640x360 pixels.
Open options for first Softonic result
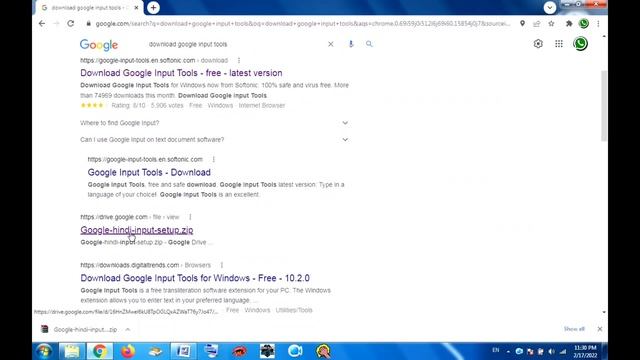(x=239, y=60)
